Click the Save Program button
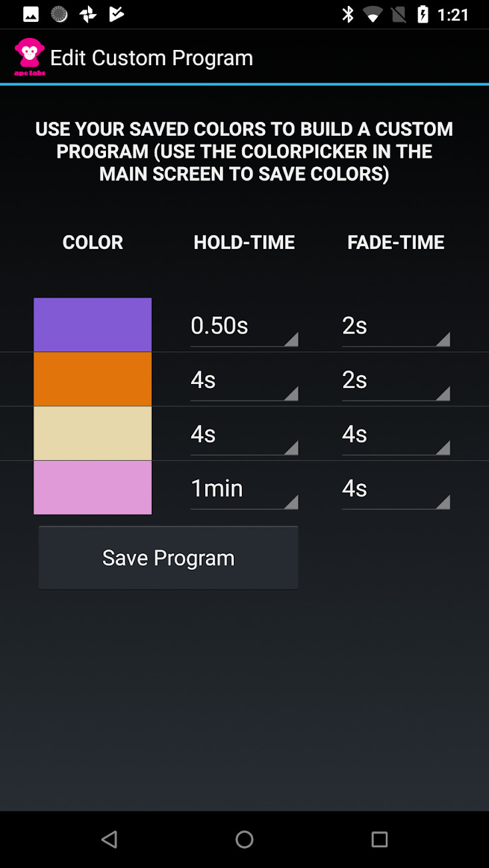Viewport: 489px width, 868px height. (x=168, y=558)
